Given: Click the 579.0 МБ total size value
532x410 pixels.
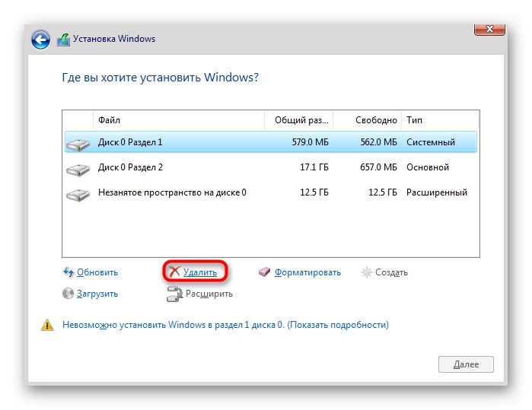Looking at the screenshot, I should point(310,141).
